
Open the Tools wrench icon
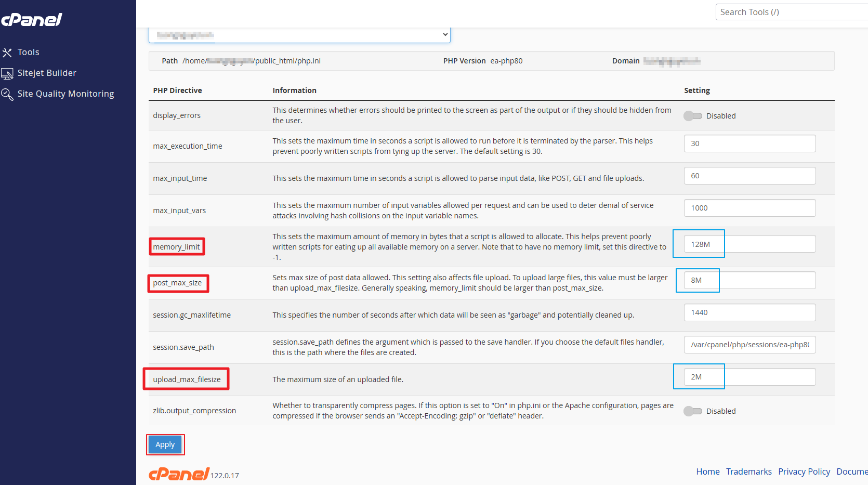(x=7, y=53)
